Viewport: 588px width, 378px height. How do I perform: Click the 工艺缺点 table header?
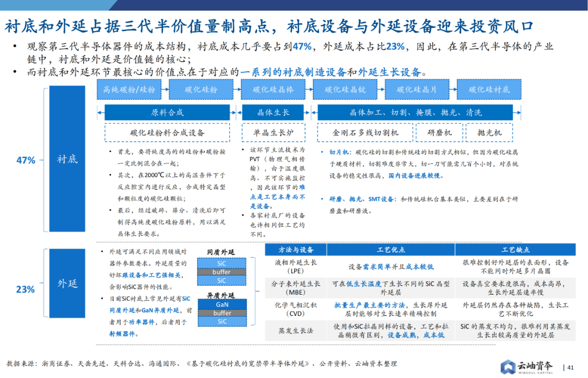coord(515,249)
